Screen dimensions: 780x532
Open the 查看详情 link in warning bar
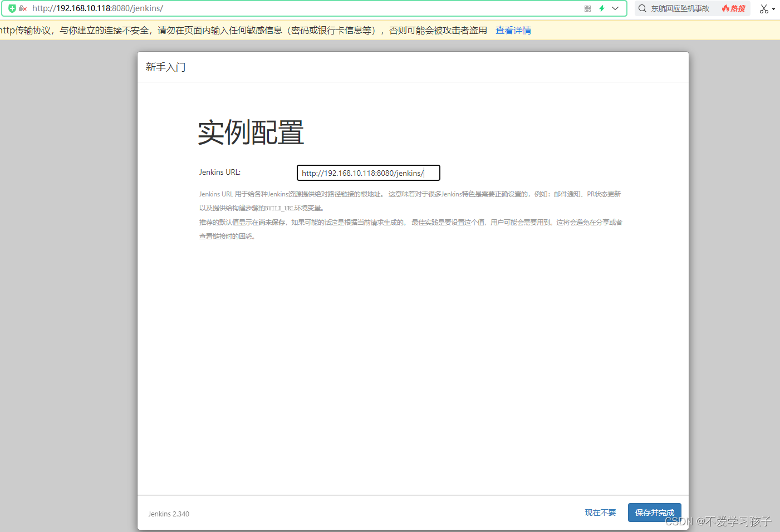coord(513,30)
